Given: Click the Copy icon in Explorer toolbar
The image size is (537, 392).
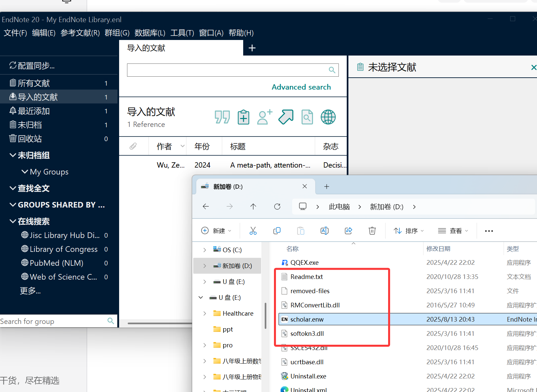Looking at the screenshot, I should pyautogui.click(x=277, y=231).
